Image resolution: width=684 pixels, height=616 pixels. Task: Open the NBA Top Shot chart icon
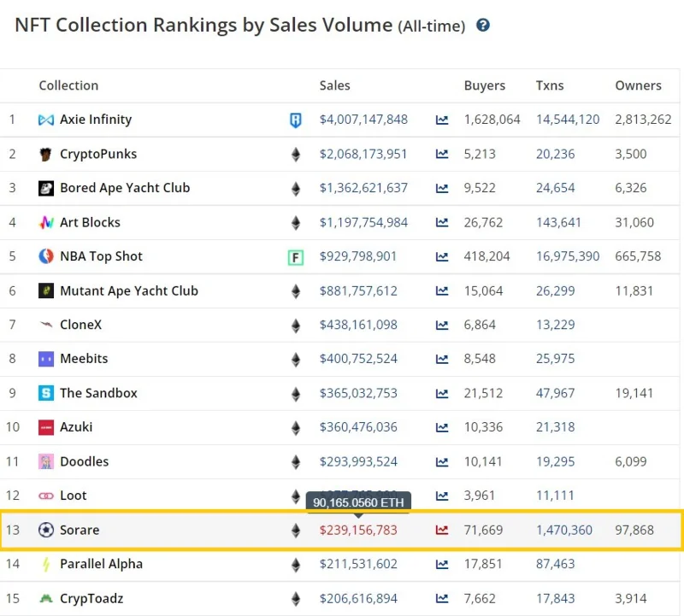[442, 256]
